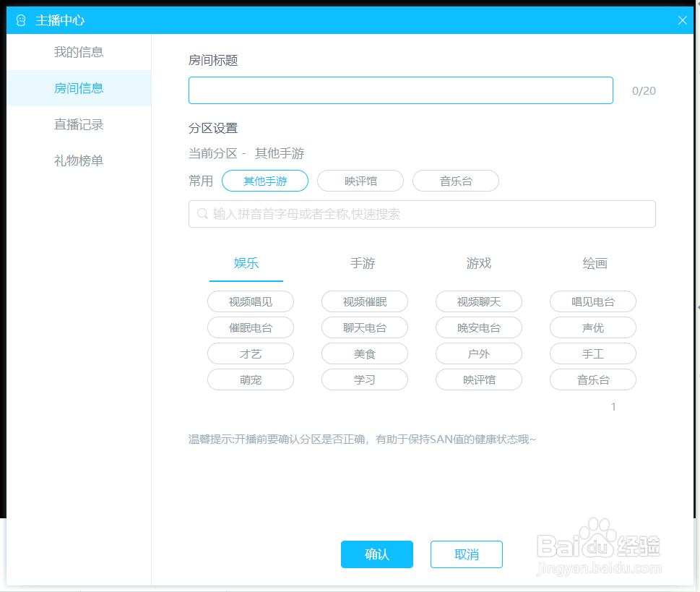
Task: Select the 声优 partition
Action: pyautogui.click(x=592, y=327)
